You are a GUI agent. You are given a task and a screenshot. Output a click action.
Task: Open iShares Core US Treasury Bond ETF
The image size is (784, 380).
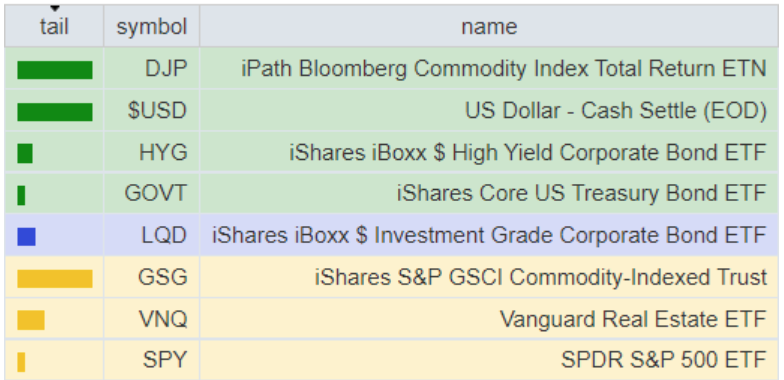coord(582,193)
